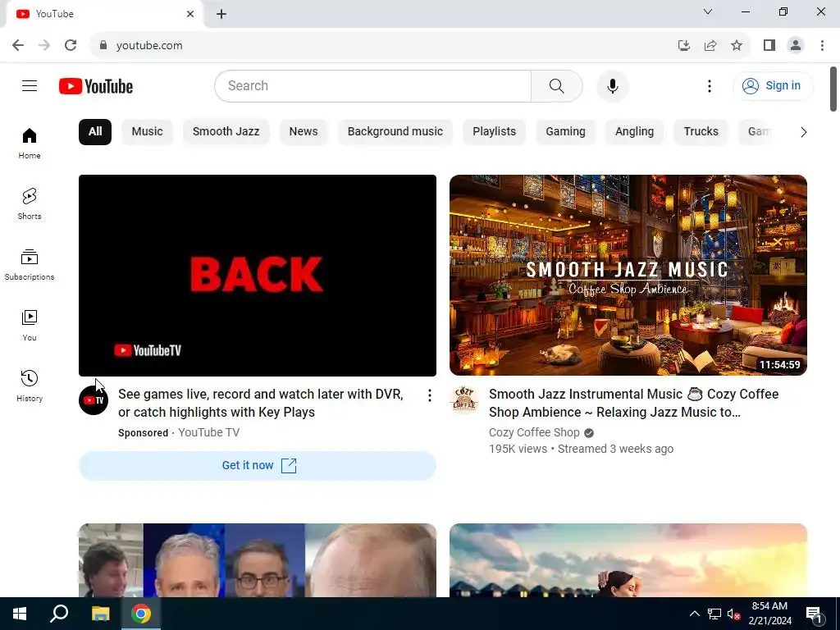Image resolution: width=840 pixels, height=630 pixels.
Task: Select the All filter chip
Action: click(95, 132)
